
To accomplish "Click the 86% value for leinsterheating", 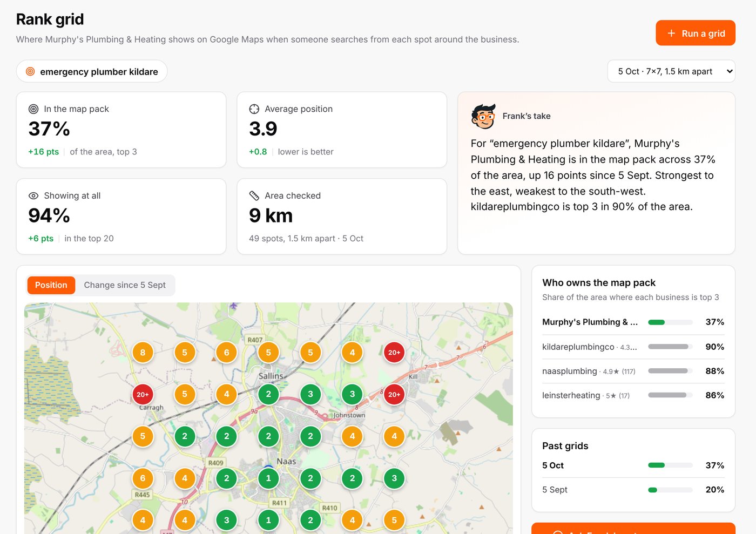I will pyautogui.click(x=715, y=395).
